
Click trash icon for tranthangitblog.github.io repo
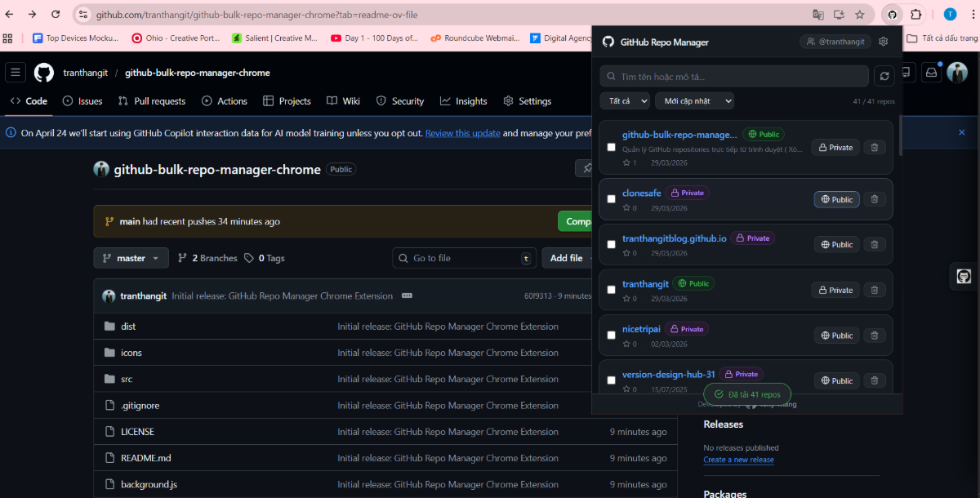click(874, 244)
